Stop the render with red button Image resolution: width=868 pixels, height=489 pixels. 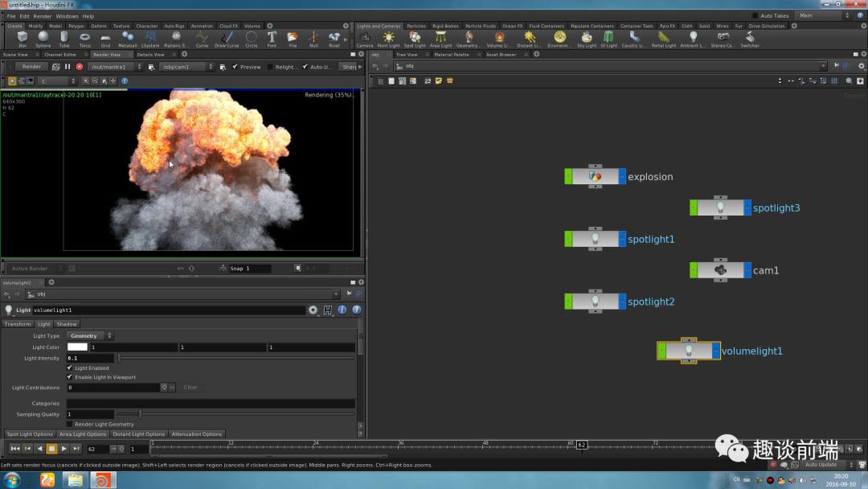point(80,67)
